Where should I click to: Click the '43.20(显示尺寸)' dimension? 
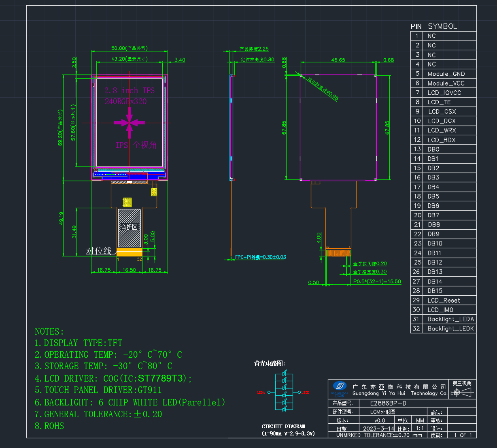pos(130,59)
